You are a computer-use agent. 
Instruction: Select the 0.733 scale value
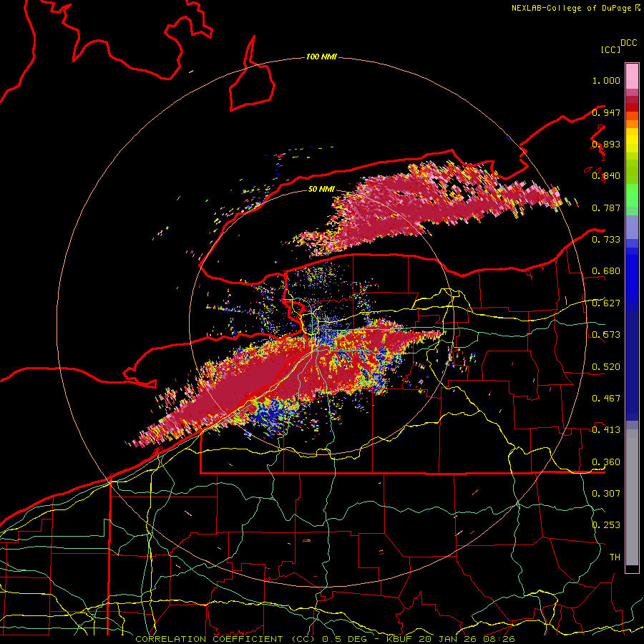coord(606,239)
